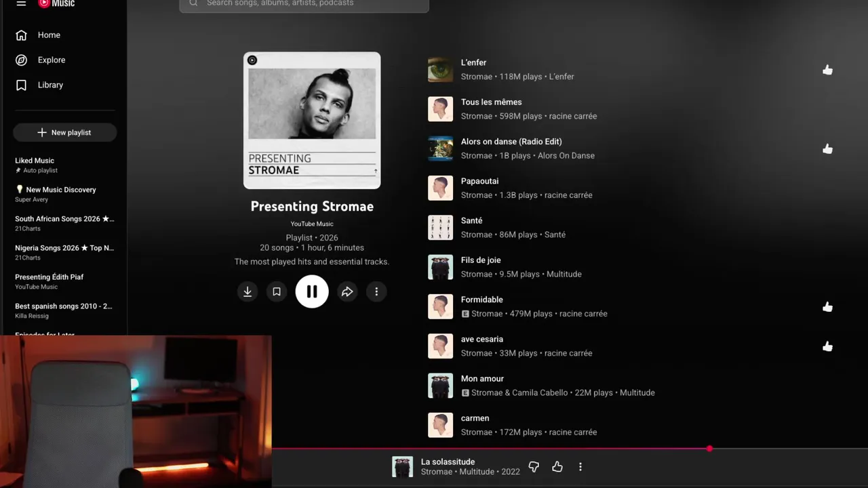Viewport: 868px width, 488px height.
Task: Create a New playlist
Action: tap(64, 133)
